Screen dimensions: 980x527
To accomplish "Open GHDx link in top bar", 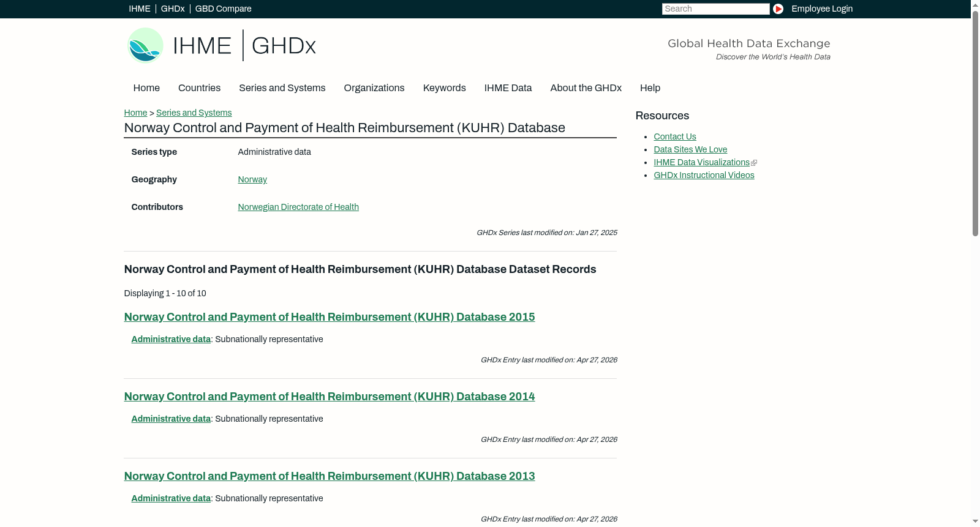I will click(173, 9).
